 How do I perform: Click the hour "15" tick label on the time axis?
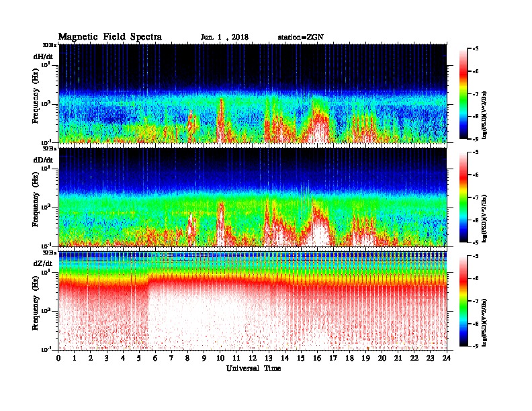301,358
